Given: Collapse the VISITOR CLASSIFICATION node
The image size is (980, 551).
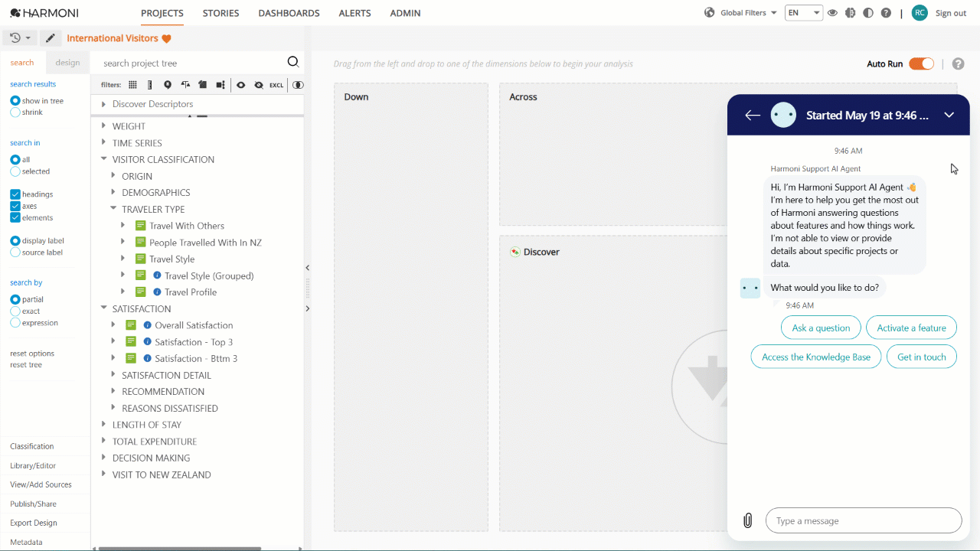Looking at the screenshot, I should coord(104,159).
